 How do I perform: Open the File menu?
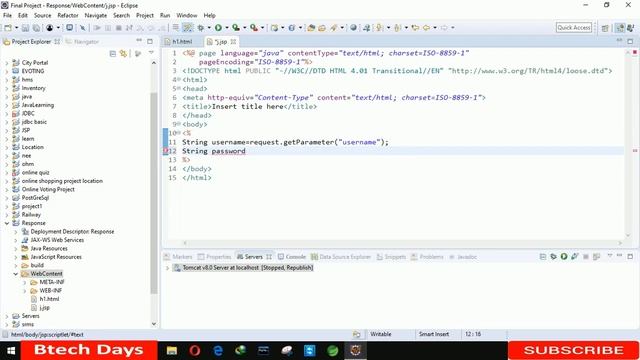7,16
